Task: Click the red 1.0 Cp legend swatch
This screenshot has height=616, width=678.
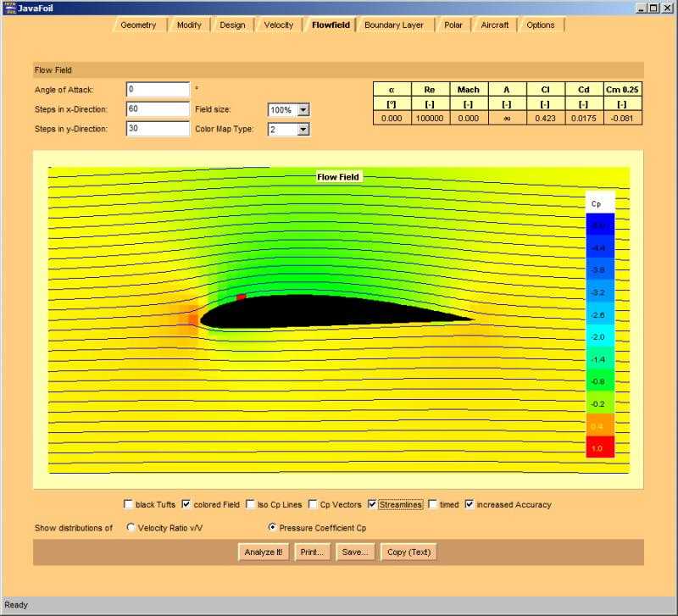Action: (599, 447)
